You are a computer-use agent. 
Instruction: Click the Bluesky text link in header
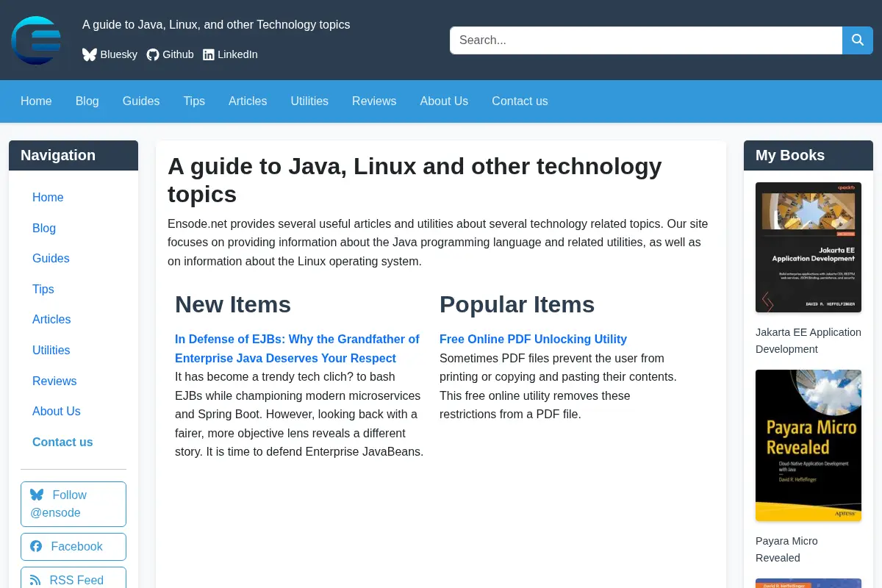point(119,54)
